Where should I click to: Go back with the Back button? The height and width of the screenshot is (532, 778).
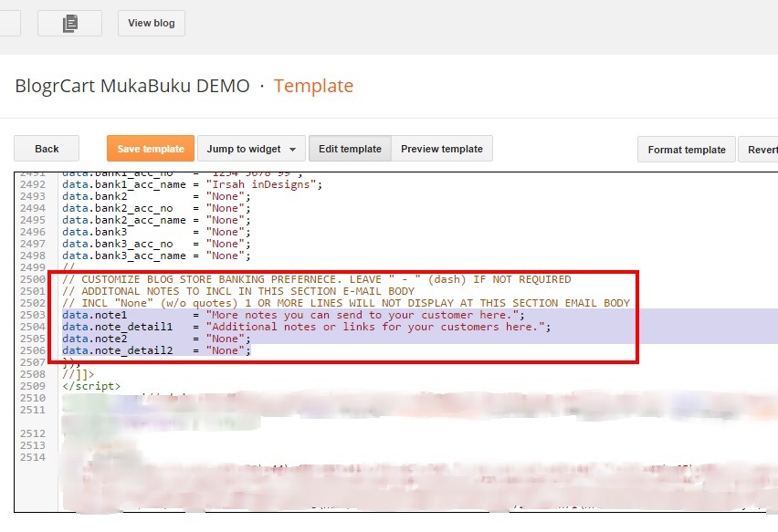pyautogui.click(x=47, y=149)
